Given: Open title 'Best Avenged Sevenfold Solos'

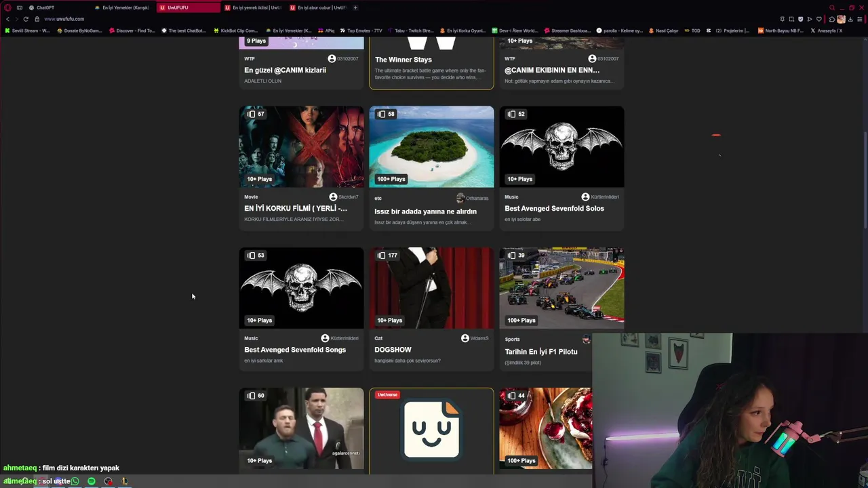Looking at the screenshot, I should click(x=554, y=209).
